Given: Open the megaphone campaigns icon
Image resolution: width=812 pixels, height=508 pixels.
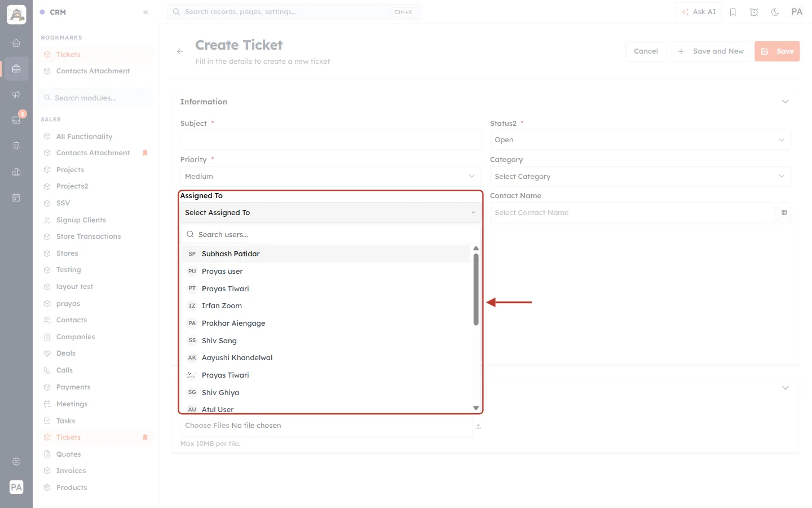Looking at the screenshot, I should coord(16,94).
